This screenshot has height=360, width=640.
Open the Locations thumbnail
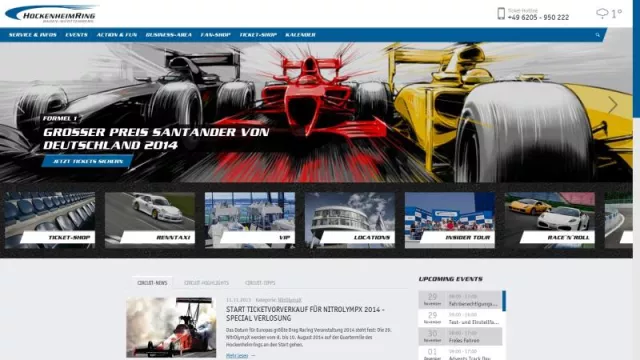click(350, 220)
